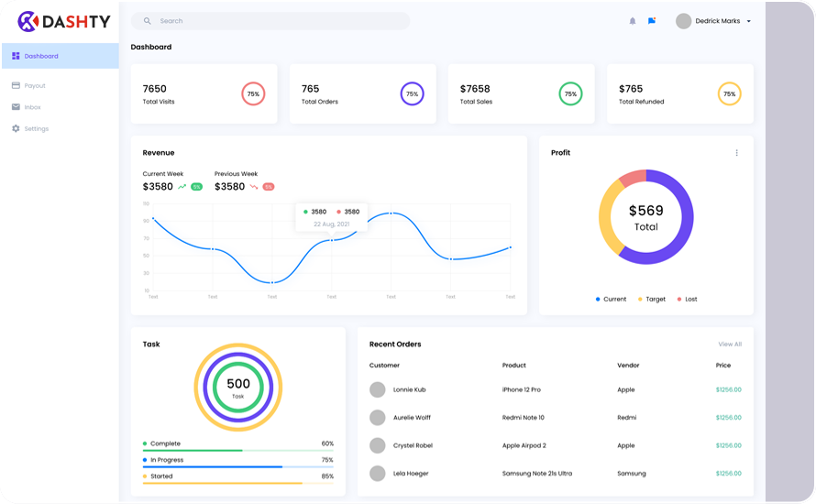Click Lonnie Kub's customer avatar

(377, 390)
